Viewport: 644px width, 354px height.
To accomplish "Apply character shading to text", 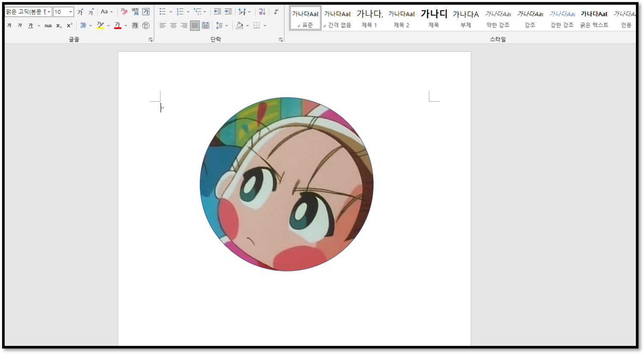I will (135, 26).
